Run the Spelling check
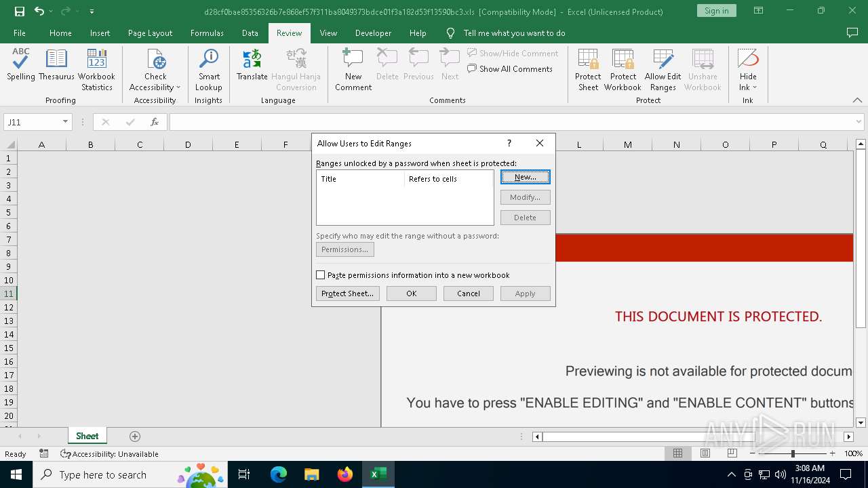868x488 pixels. tap(21, 65)
